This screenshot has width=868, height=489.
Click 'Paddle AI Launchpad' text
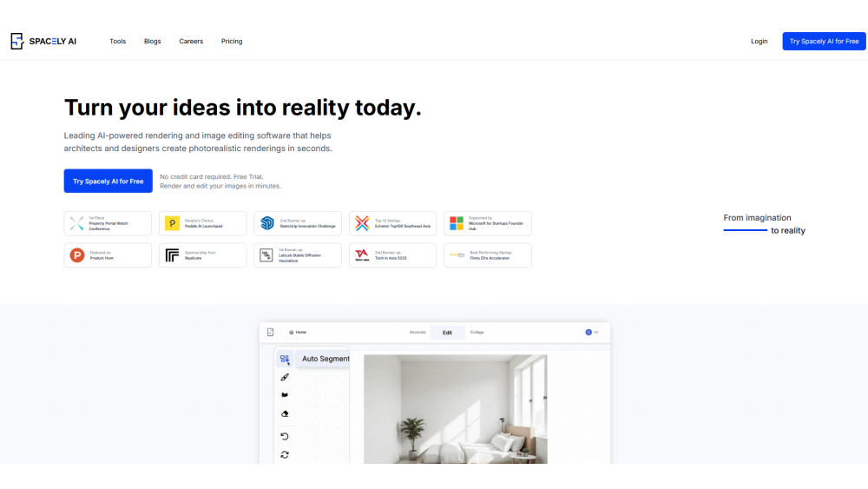204,226
